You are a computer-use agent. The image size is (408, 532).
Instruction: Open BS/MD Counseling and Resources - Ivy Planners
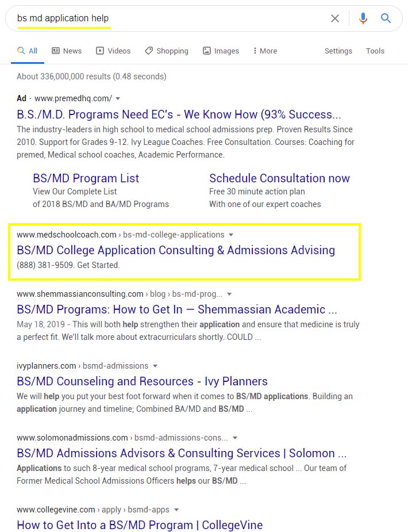142,381
